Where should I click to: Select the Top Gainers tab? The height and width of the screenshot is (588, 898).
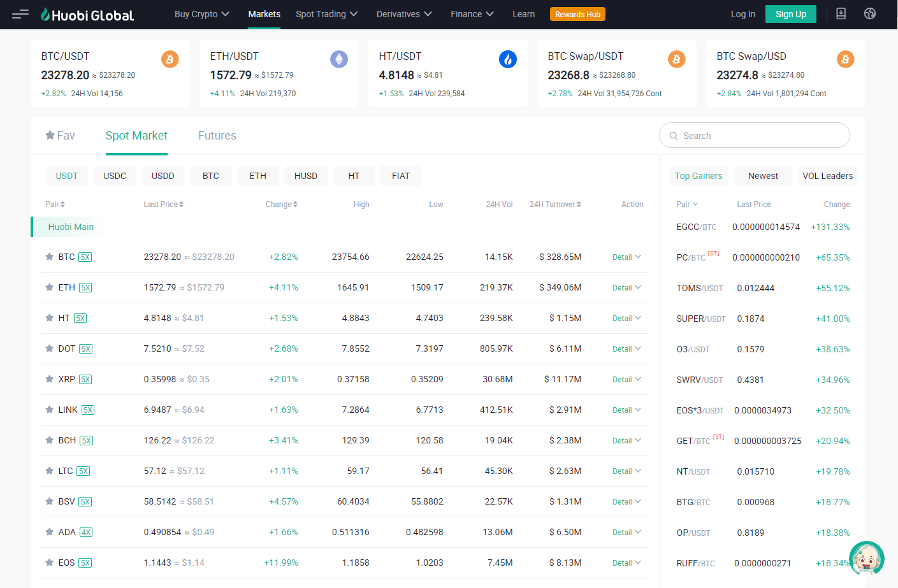[x=699, y=176]
